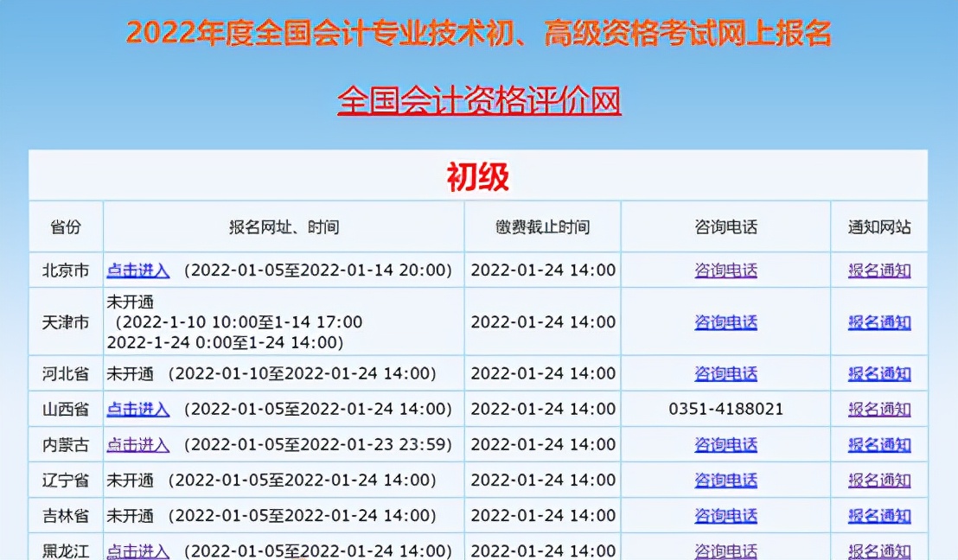The width and height of the screenshot is (958, 560).
Task: View 咨询电话 for 北京市
Action: pos(725,270)
